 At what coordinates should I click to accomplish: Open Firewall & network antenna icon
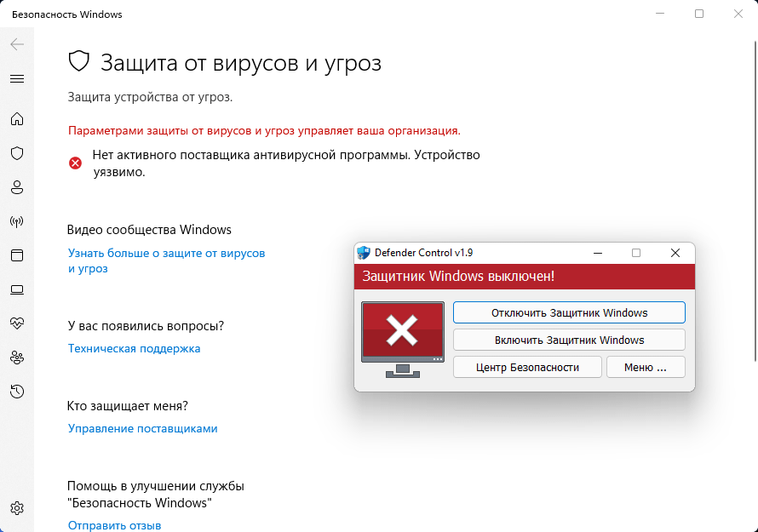[x=17, y=222]
